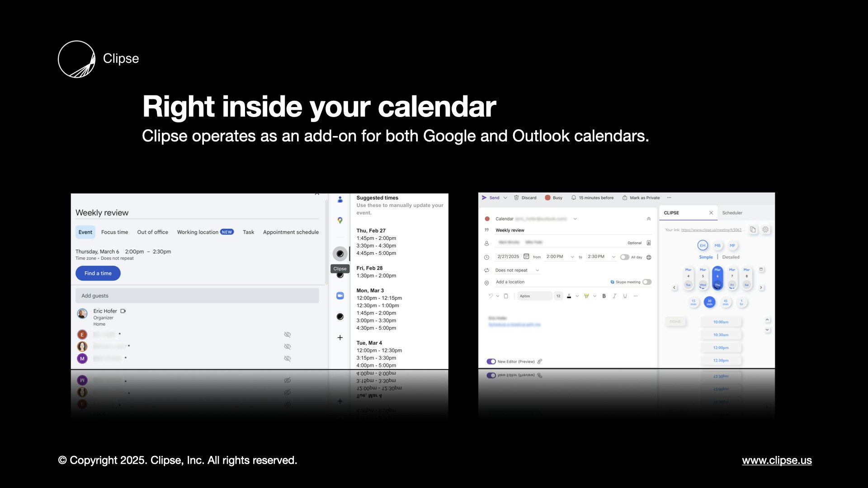Apply bold formatting in Outlook editor
Screen dimensions: 868x488
point(604,296)
